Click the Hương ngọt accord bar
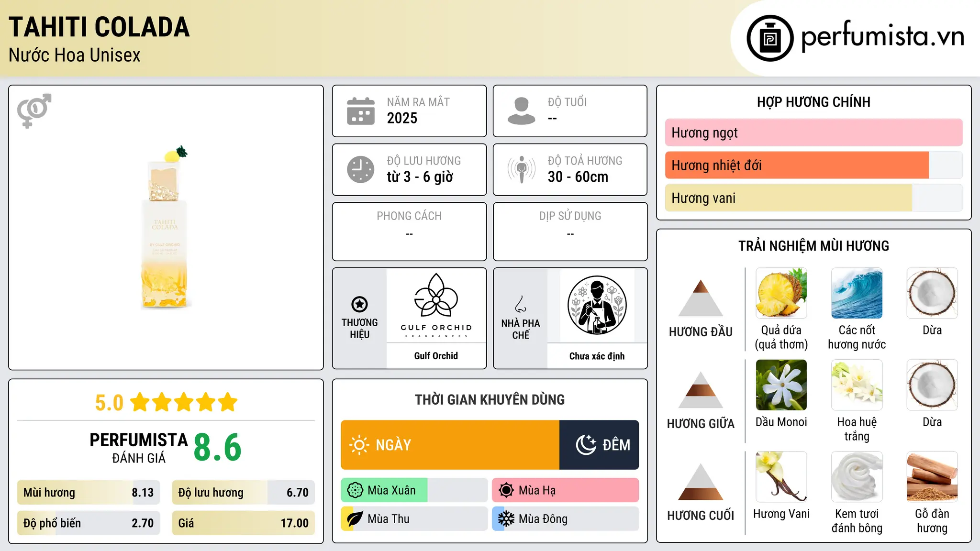Viewport: 980px width, 551px height. click(813, 132)
